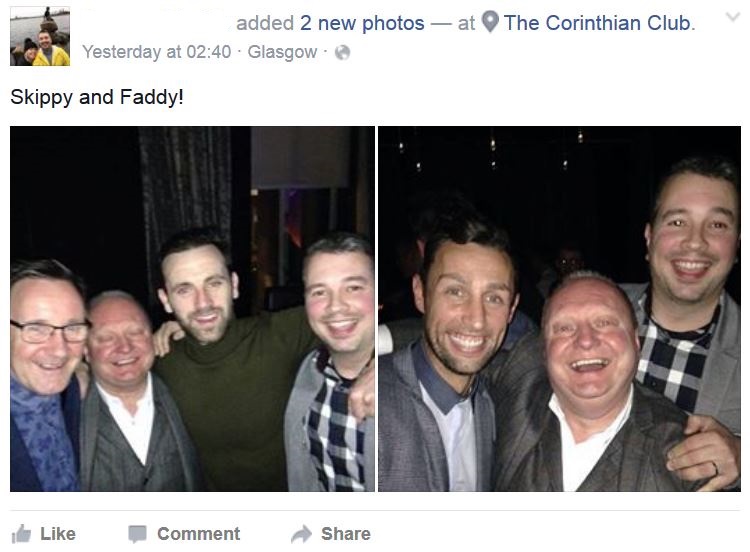750x552 pixels.
Task: Click the speech bubble Comment icon
Action: click(x=138, y=534)
